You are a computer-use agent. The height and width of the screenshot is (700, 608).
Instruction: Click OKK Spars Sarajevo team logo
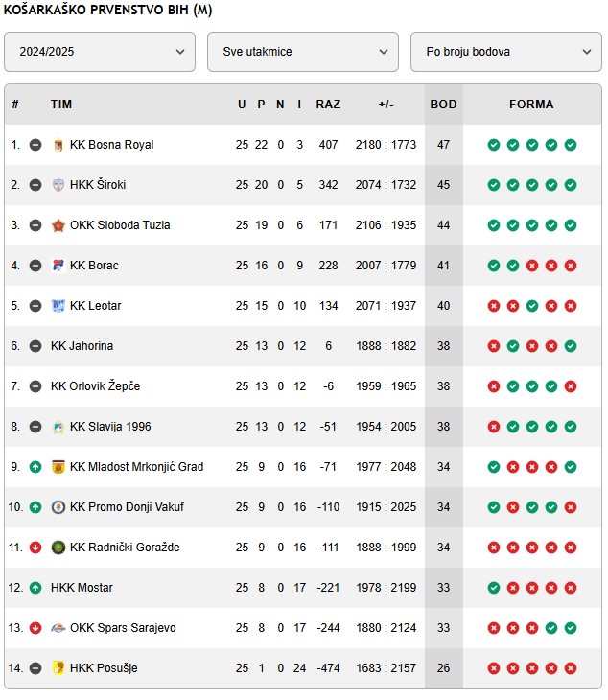tap(58, 628)
